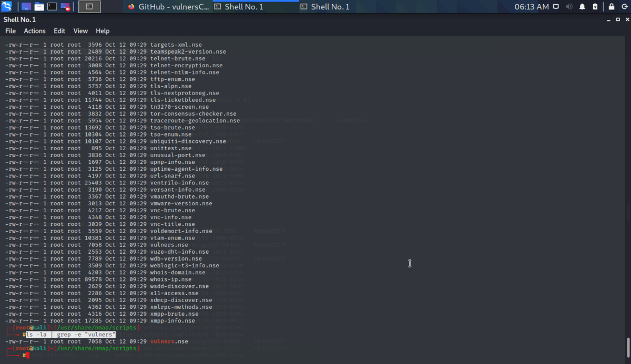Click tor-consensus-checker.nse file name

pos(193,113)
